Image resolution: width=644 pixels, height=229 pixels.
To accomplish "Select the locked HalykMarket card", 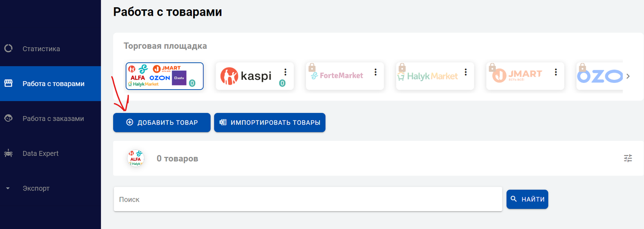I will click(x=428, y=76).
